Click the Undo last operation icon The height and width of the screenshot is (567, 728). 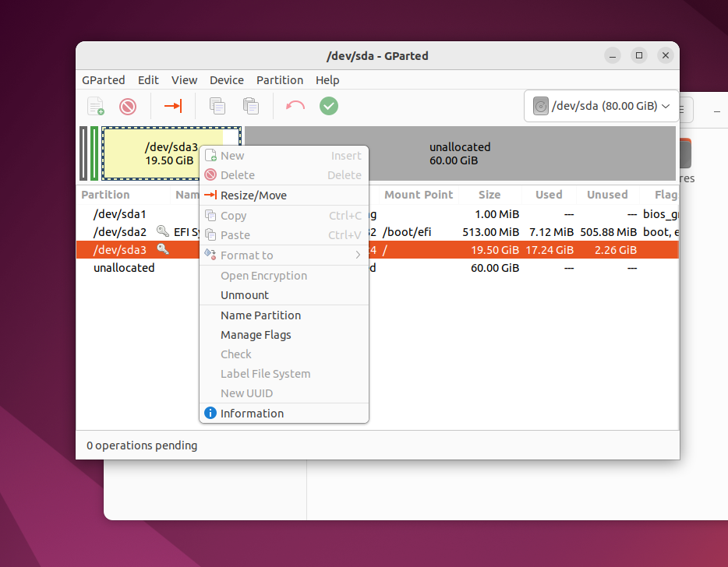click(295, 106)
